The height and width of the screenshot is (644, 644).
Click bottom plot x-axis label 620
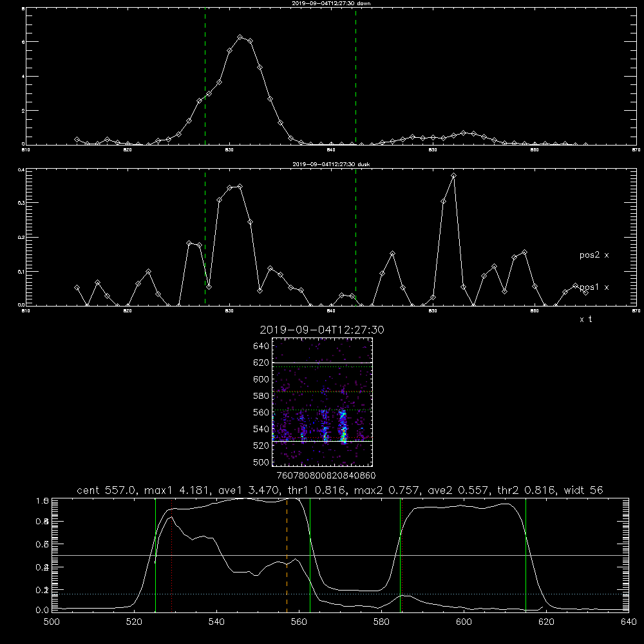point(546,622)
